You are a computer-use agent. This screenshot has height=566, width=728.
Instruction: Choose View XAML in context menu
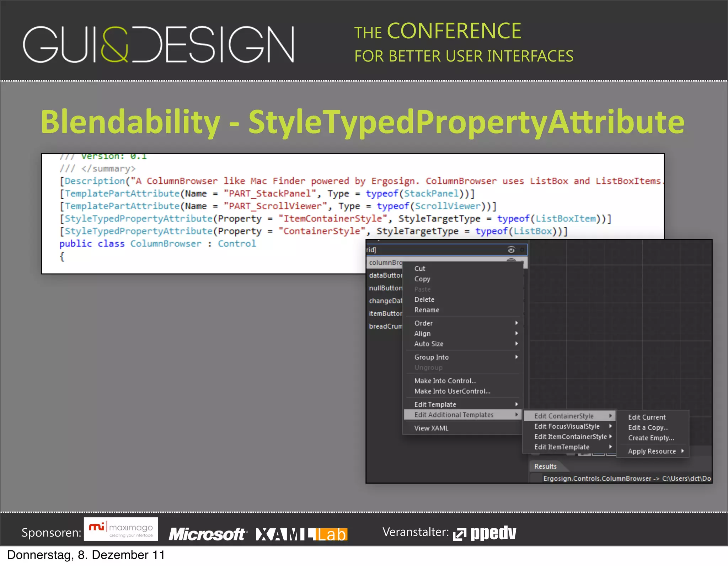463,428
